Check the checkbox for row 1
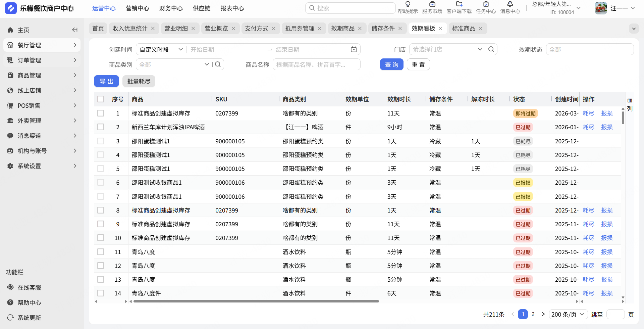The height and width of the screenshot is (329, 644). [x=101, y=113]
